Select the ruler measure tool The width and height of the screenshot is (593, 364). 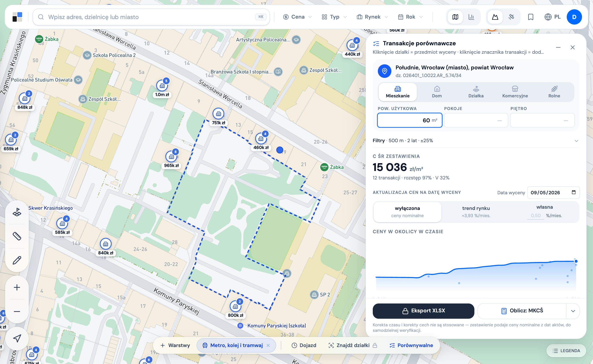coord(17,236)
